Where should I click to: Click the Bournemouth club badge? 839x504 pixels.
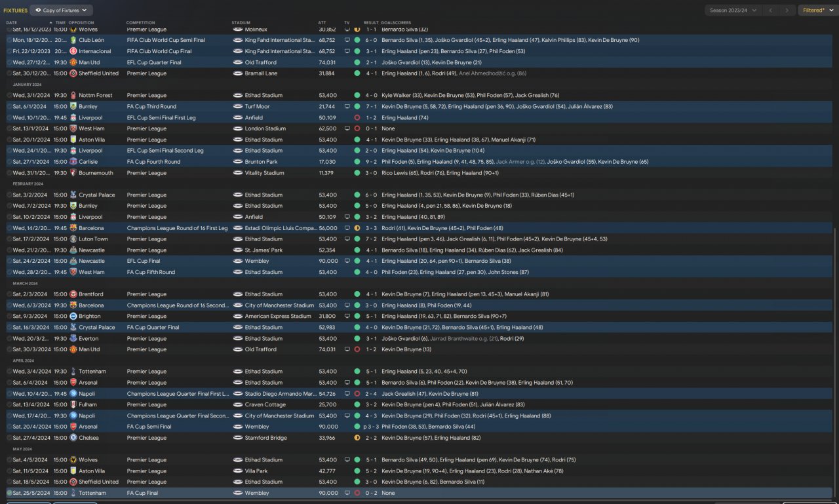coord(73,173)
